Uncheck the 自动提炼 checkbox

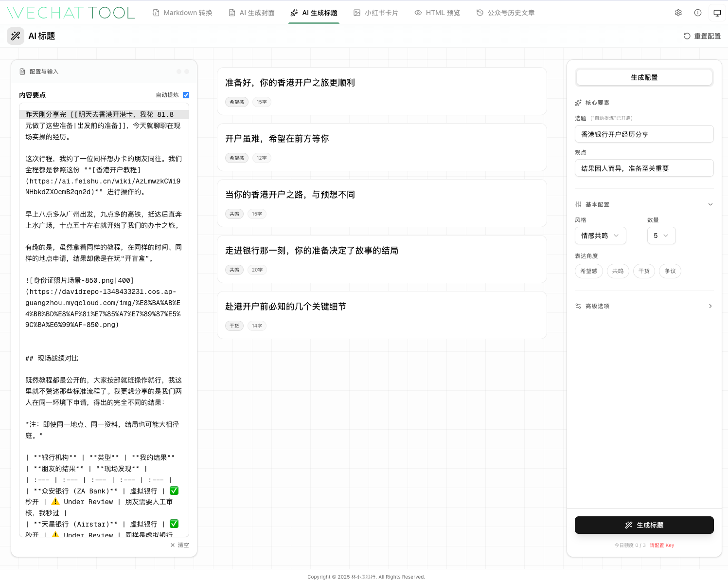[186, 95]
